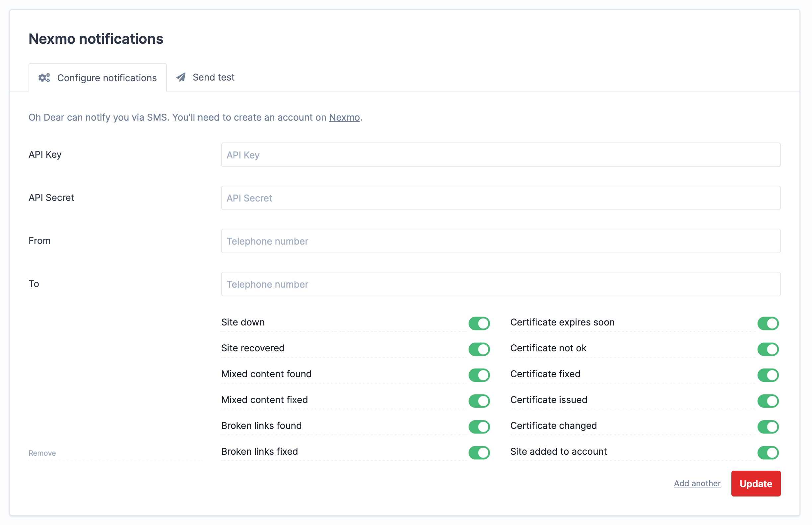Image resolution: width=812 pixels, height=525 pixels.
Task: Toggle the Certificate changed switch
Action: (x=768, y=427)
